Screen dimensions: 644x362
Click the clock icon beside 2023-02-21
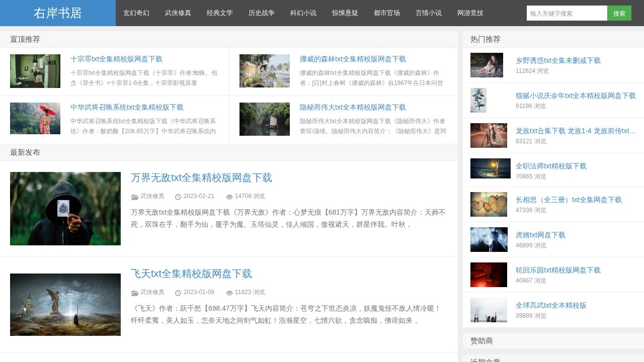tap(178, 197)
